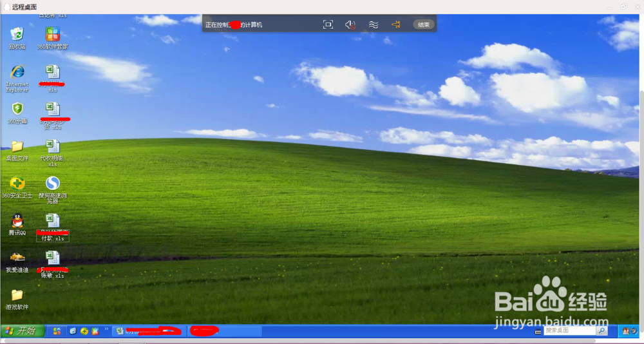This screenshot has width=644, height=344.
Task: Open 360安全卫士 desktop shortcut
Action: pos(17,187)
